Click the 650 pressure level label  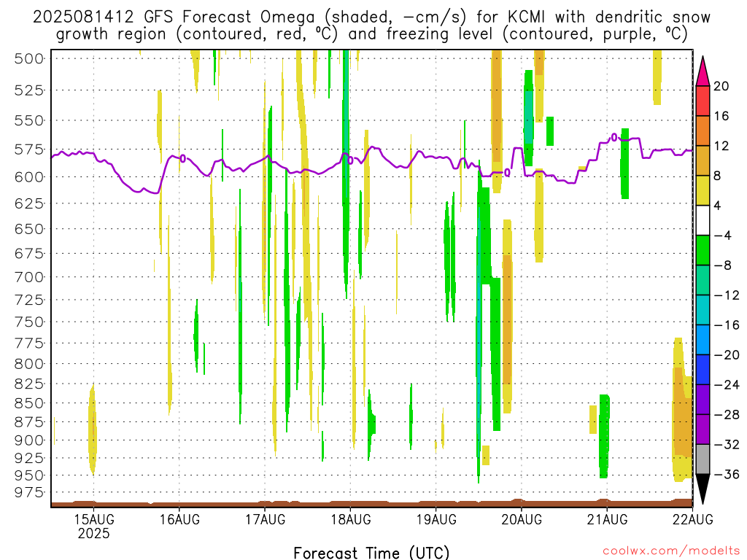point(28,229)
